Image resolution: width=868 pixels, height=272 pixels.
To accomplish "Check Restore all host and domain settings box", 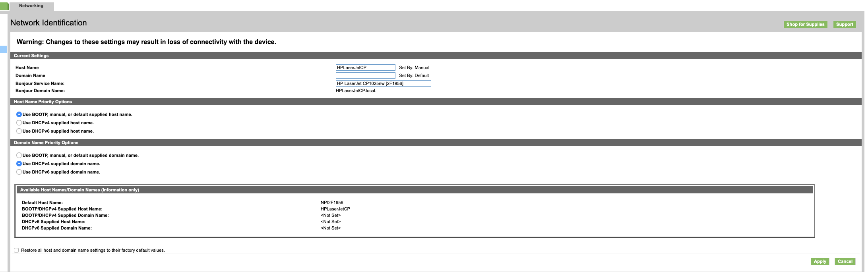I will click(x=16, y=250).
